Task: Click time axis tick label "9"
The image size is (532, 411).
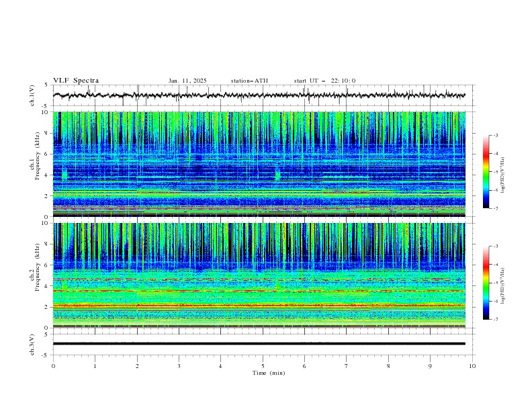Action: point(430,366)
